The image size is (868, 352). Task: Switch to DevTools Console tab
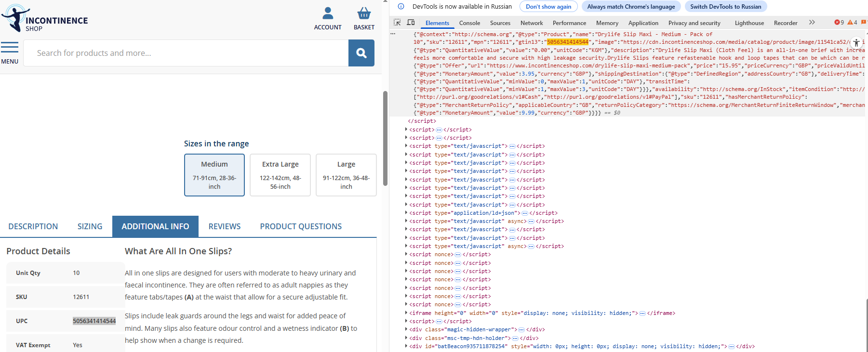(469, 23)
